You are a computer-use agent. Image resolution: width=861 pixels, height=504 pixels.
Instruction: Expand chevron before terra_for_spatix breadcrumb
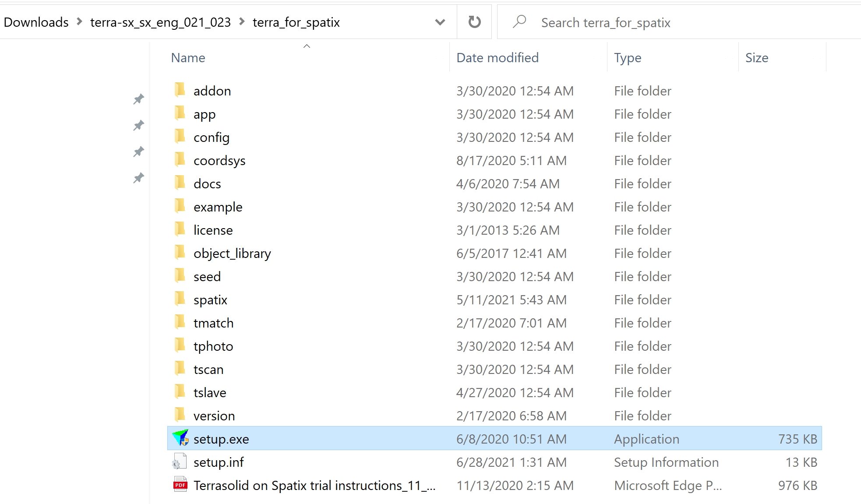(242, 21)
